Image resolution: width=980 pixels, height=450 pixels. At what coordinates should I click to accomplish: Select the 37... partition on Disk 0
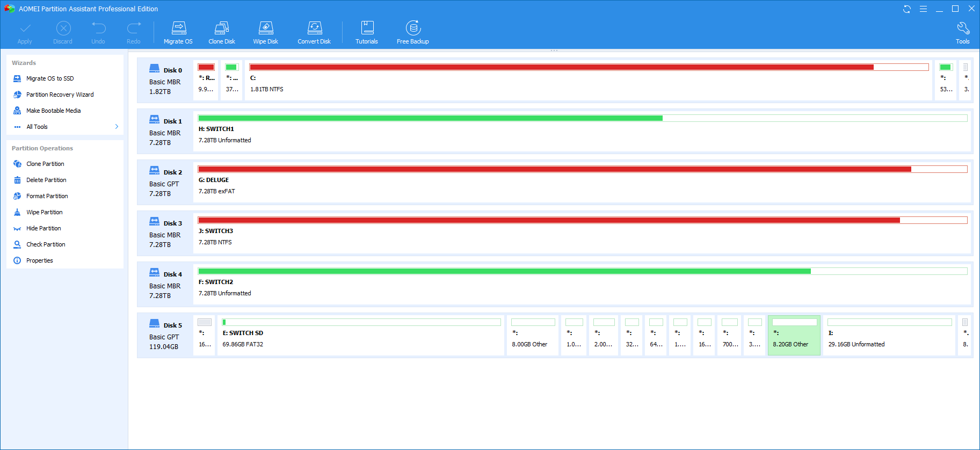coord(232,80)
